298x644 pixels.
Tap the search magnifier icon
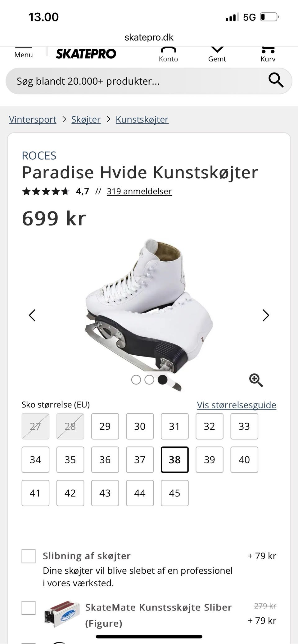276,81
